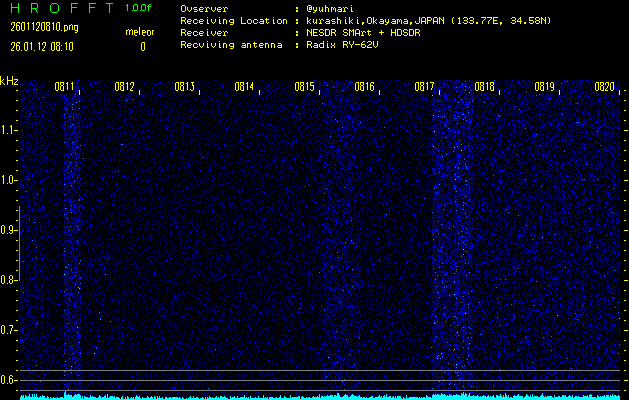
Task: Click the cyan signal level strip at bottom
Action: 320,396
